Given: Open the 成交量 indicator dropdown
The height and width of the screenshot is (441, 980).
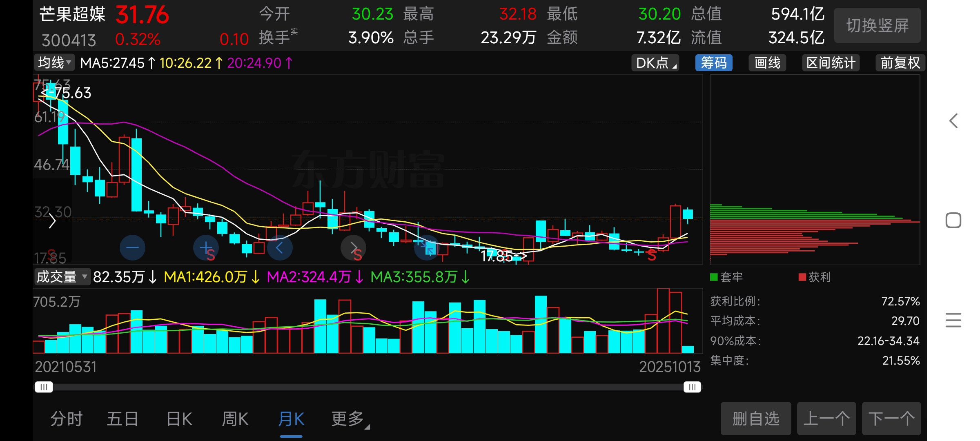Looking at the screenshot, I should tap(62, 277).
